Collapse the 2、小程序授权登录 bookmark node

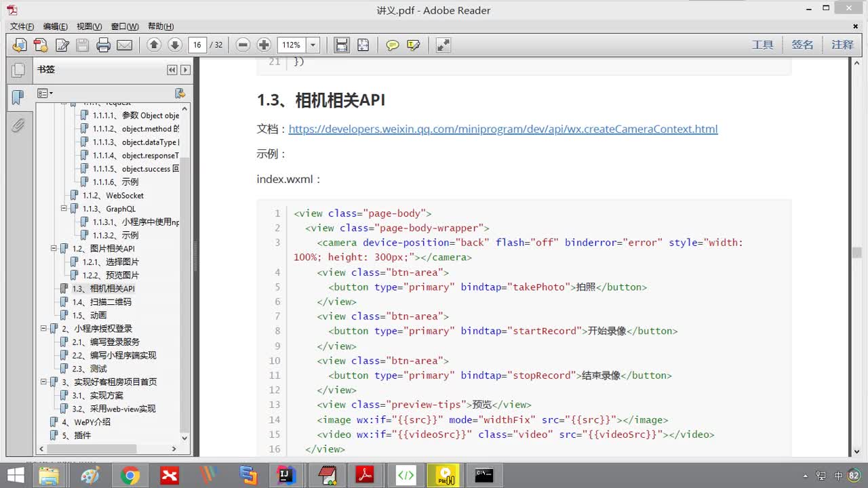pyautogui.click(x=44, y=329)
